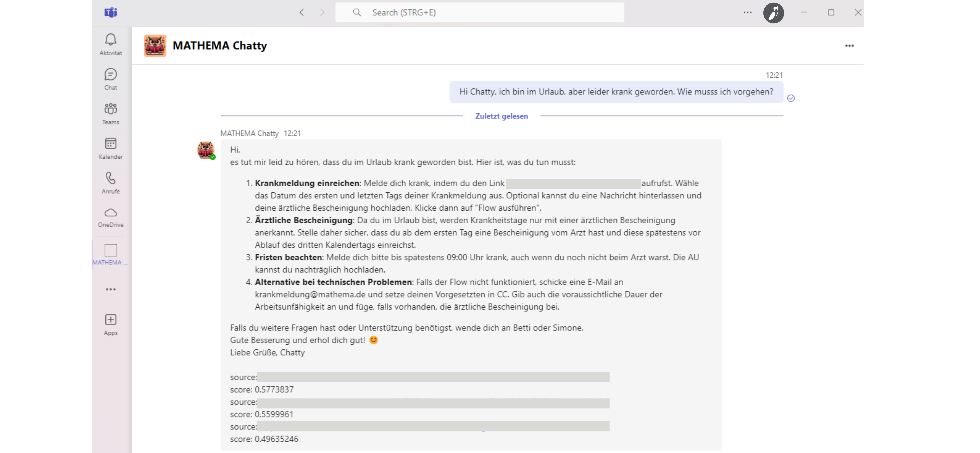This screenshot has width=980, height=453.
Task: Click MATHEMA Chatty owl avatar in header
Action: 155,46
